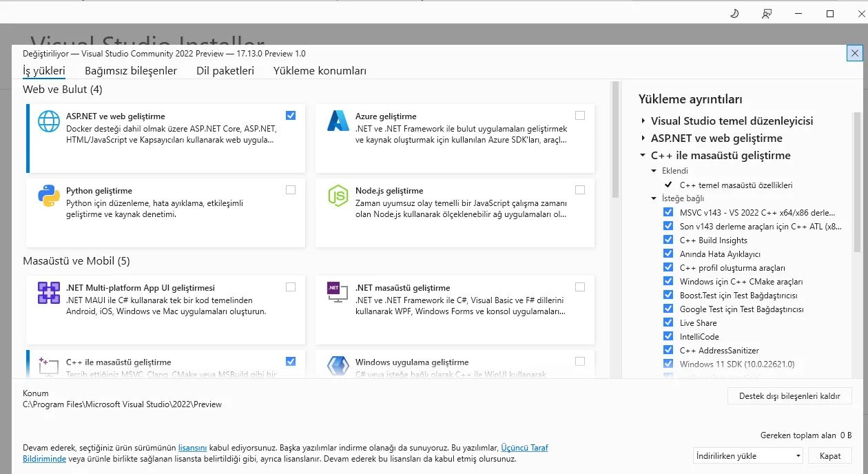868x474 pixels.
Task: Toggle the dark theme moon icon
Action: 734,14
